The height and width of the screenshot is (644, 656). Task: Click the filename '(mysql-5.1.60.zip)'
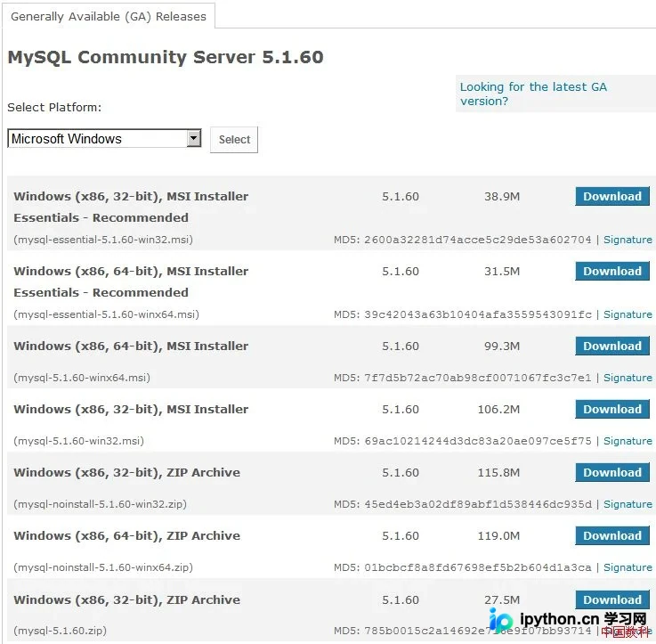(61, 631)
